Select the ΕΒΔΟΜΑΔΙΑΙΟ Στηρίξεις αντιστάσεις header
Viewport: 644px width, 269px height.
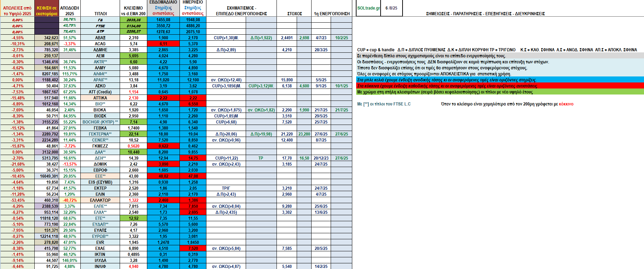click(x=163, y=8)
